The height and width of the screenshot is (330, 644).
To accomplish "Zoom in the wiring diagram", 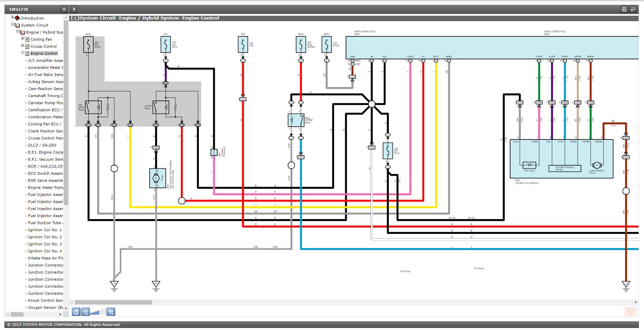I will tap(110, 312).
